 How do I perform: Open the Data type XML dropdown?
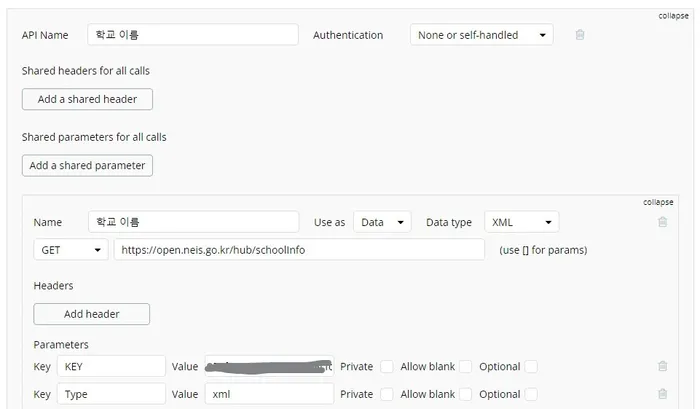521,222
